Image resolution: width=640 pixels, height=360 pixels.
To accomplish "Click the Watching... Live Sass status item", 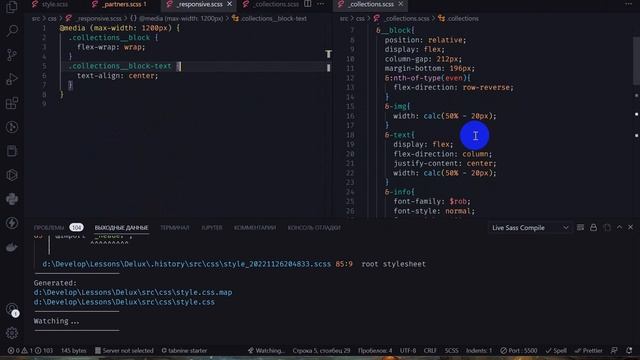I will (x=267, y=351).
